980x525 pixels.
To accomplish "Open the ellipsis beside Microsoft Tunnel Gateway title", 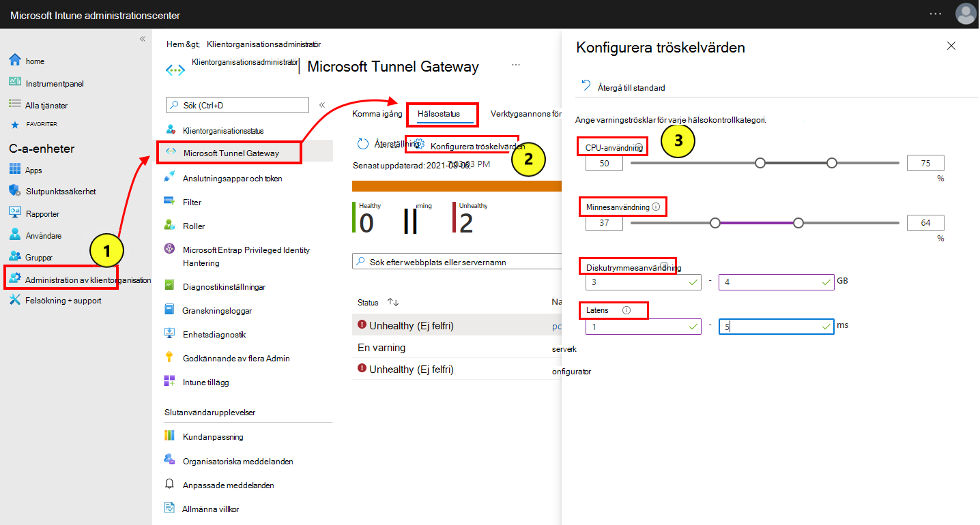I will pos(516,64).
